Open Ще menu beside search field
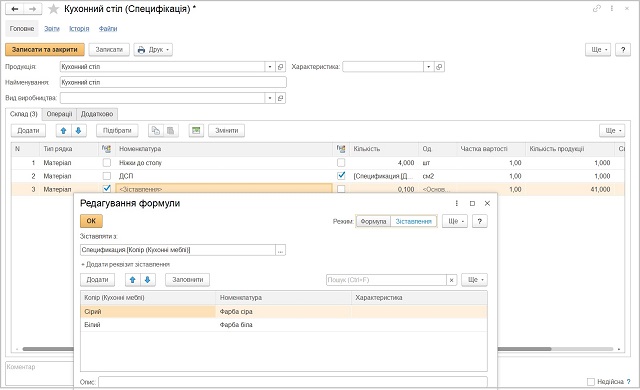The height and width of the screenshot is (390, 640). (475, 280)
